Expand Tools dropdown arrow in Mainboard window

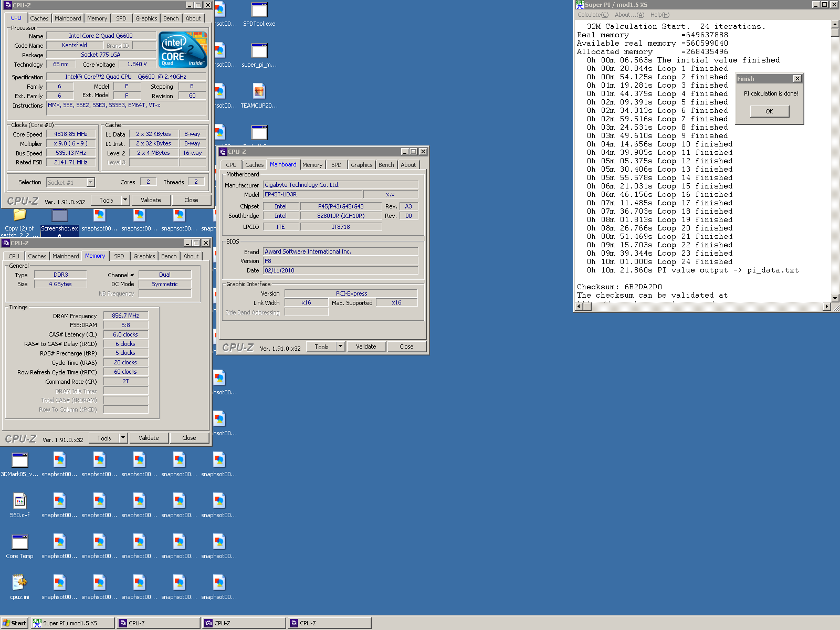[x=340, y=346]
